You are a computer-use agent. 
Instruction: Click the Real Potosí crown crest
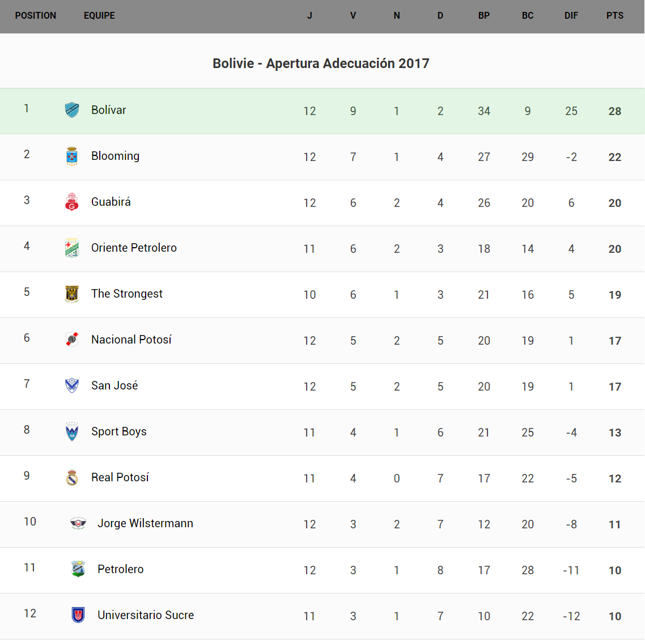coord(72,477)
